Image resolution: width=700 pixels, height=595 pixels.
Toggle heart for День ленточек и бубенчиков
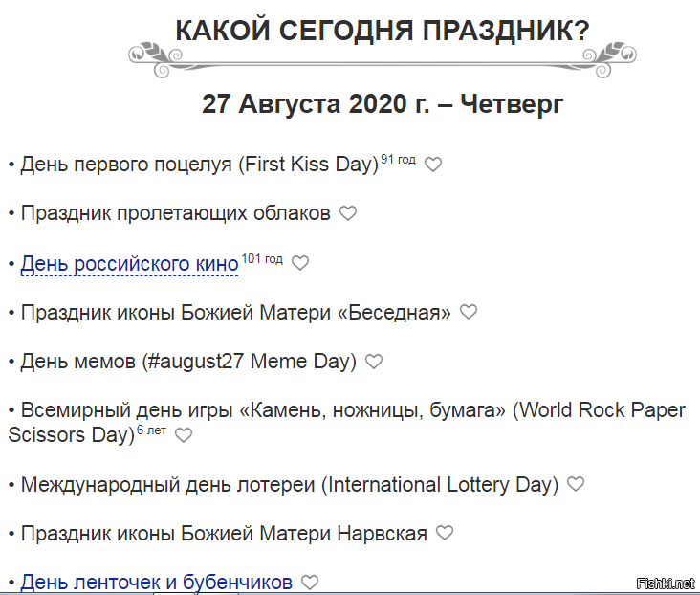310,582
